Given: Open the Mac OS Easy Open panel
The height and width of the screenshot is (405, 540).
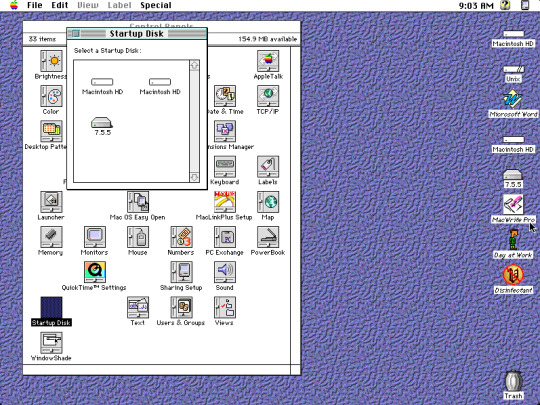Looking at the screenshot, I should click(x=138, y=202).
